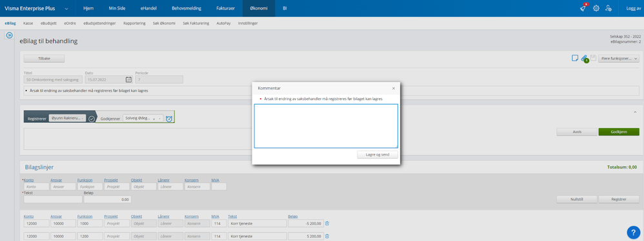The width and height of the screenshot is (644, 241).
Task: Click the empty Ansvar entry field
Action: (63, 186)
